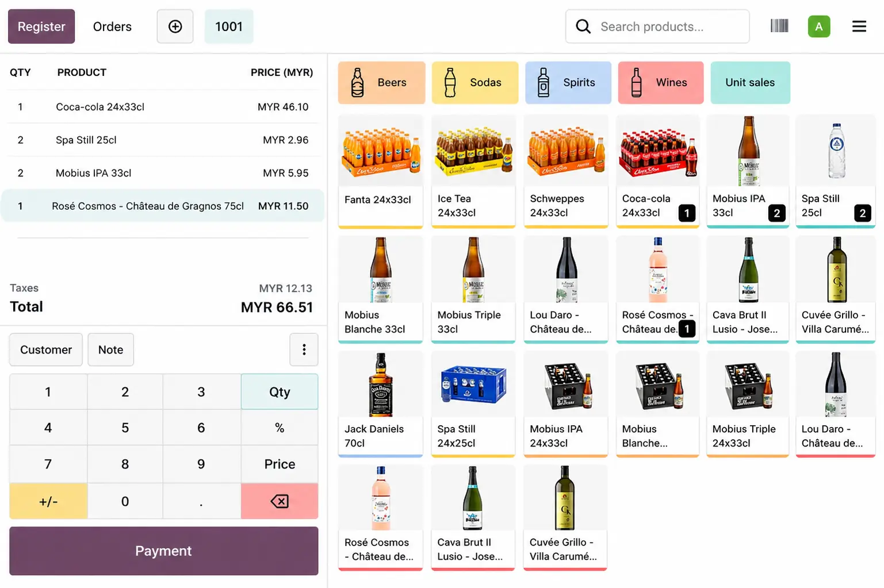This screenshot has width=884, height=588.
Task: Switch numpad to percent discount mode
Action: tap(280, 428)
